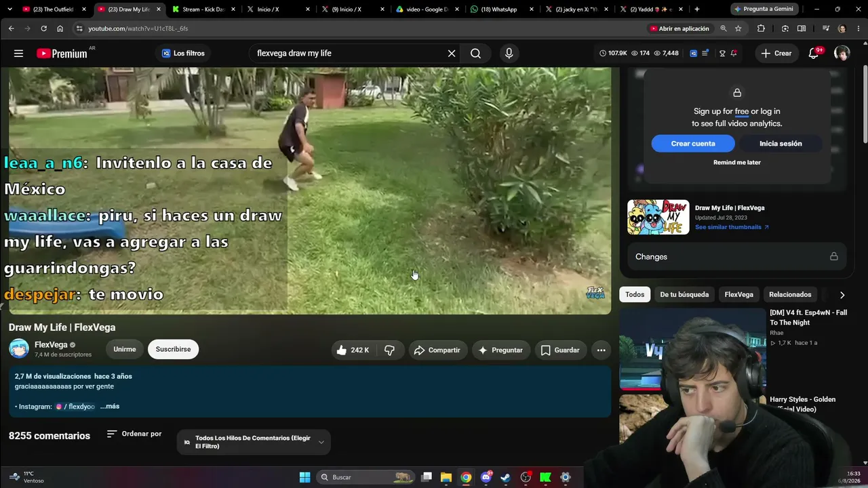Click the vidIQ alert bell icon

coord(734,54)
